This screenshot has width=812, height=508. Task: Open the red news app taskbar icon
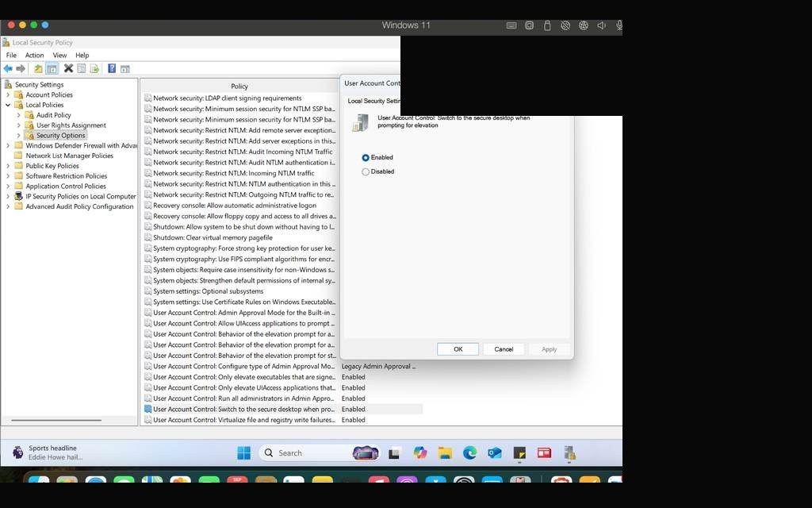(x=544, y=453)
